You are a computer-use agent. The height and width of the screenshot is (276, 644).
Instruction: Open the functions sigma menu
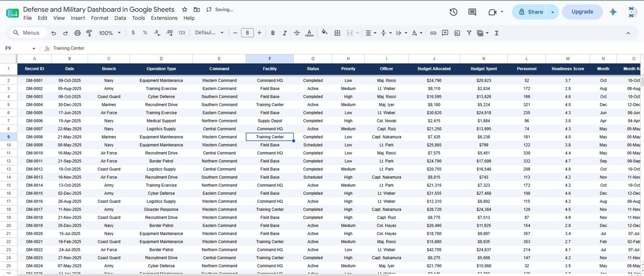[497, 33]
